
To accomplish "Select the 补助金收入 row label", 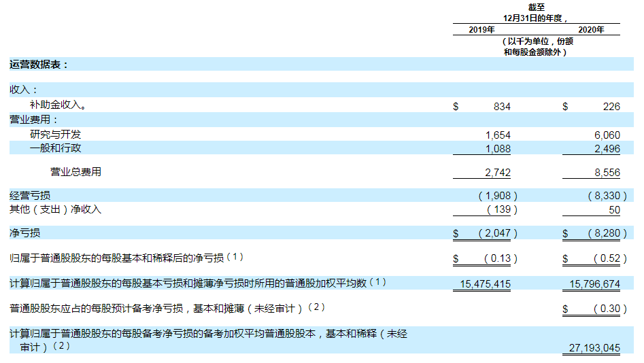I will (58, 105).
